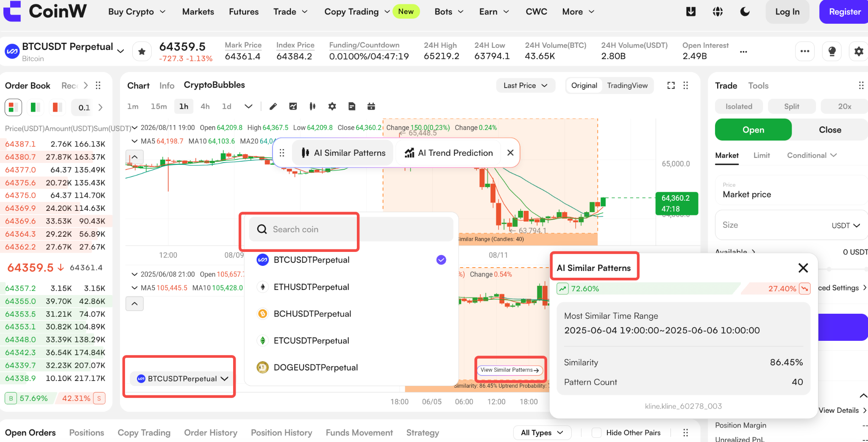The width and height of the screenshot is (868, 442).
Task: Click the downtrend 27.40% icon
Action: tap(804, 288)
